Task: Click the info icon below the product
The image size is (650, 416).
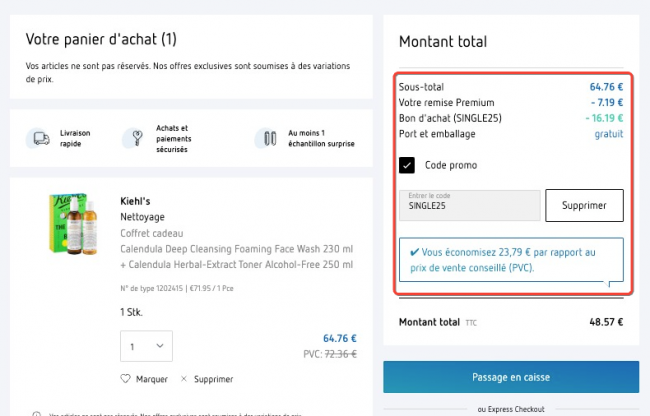Action: (36, 414)
